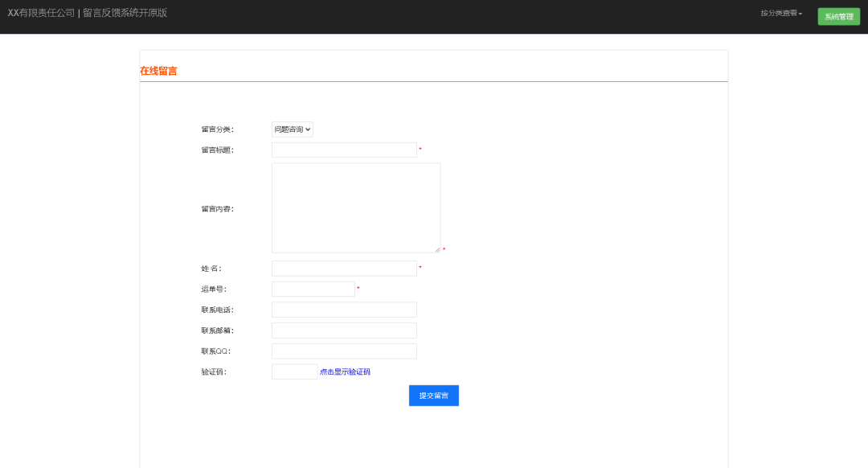Screen dimensions: 868x468
Task: Submit the form with 提交留言
Action: (x=433, y=396)
